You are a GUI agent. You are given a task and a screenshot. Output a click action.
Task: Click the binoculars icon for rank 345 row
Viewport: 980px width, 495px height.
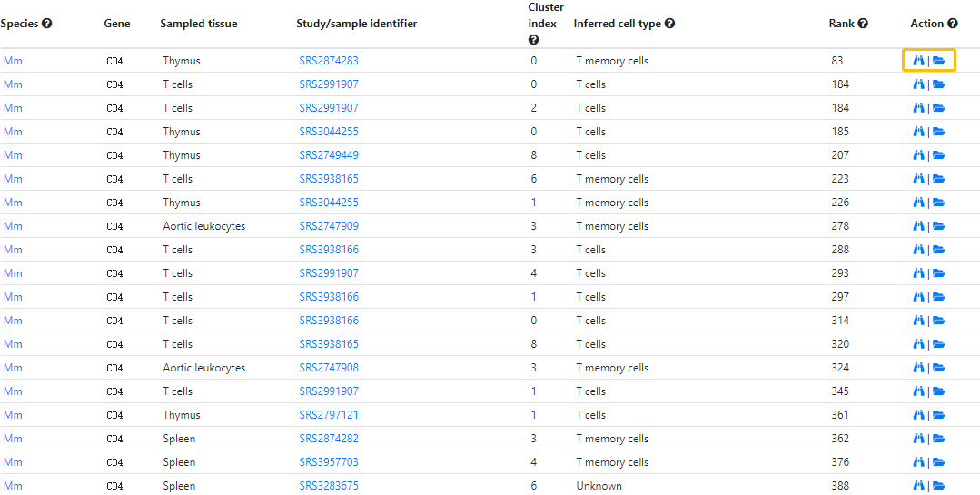tap(918, 391)
